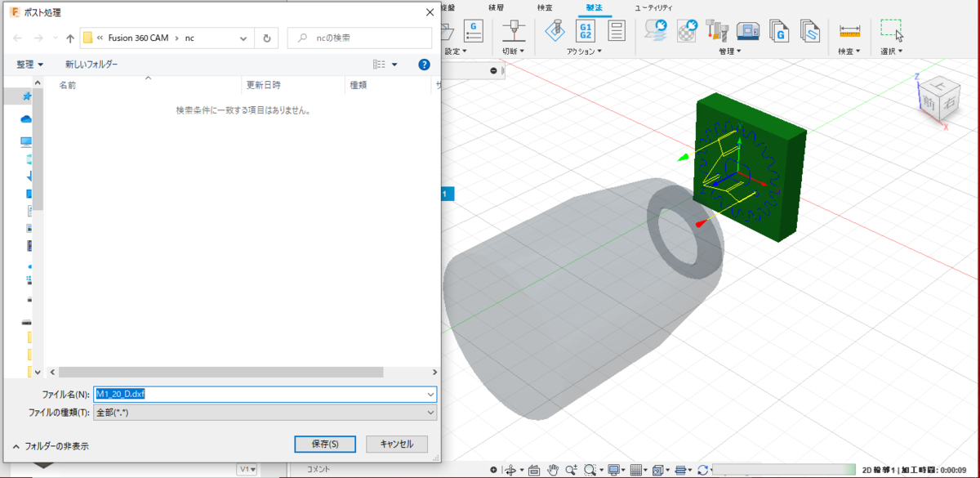Select Quick access star in sidebar
This screenshot has width=980, height=478.
(x=26, y=96)
